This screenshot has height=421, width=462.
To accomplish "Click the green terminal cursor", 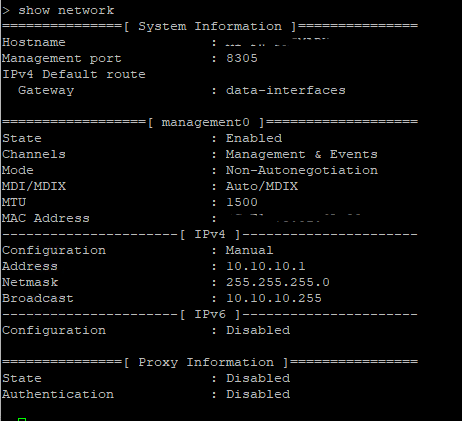I will (x=22, y=419).
